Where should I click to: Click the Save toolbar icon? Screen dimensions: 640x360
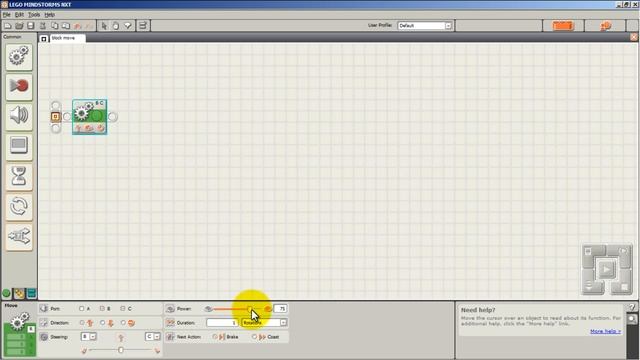coord(31,26)
